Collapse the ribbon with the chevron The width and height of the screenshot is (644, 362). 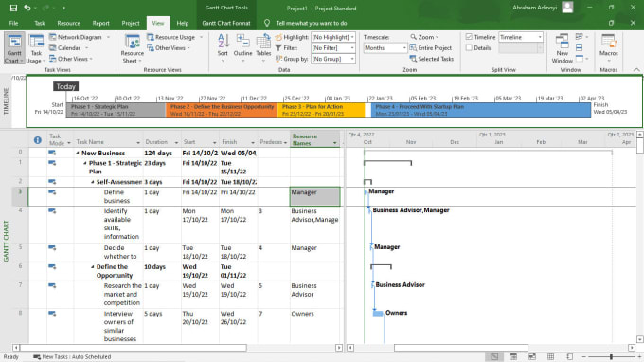pyautogui.click(x=636, y=70)
